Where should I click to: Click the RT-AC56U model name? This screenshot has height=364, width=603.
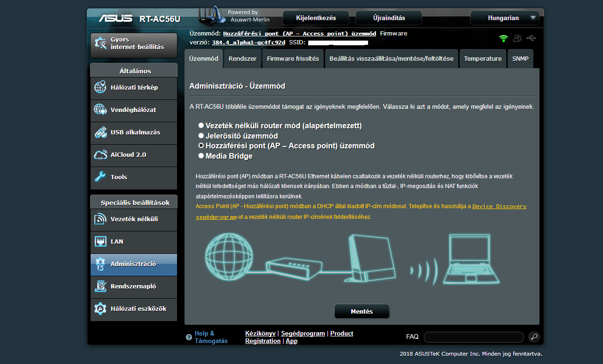point(160,19)
